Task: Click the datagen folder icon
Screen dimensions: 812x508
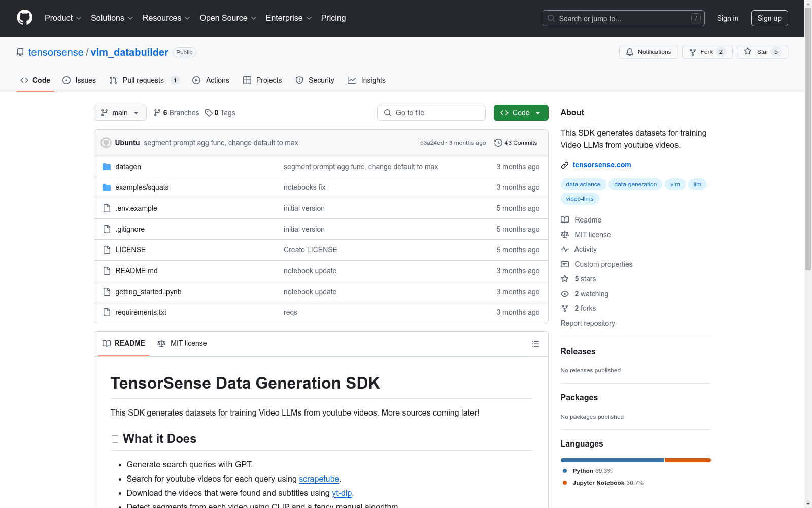Action: pyautogui.click(x=107, y=167)
